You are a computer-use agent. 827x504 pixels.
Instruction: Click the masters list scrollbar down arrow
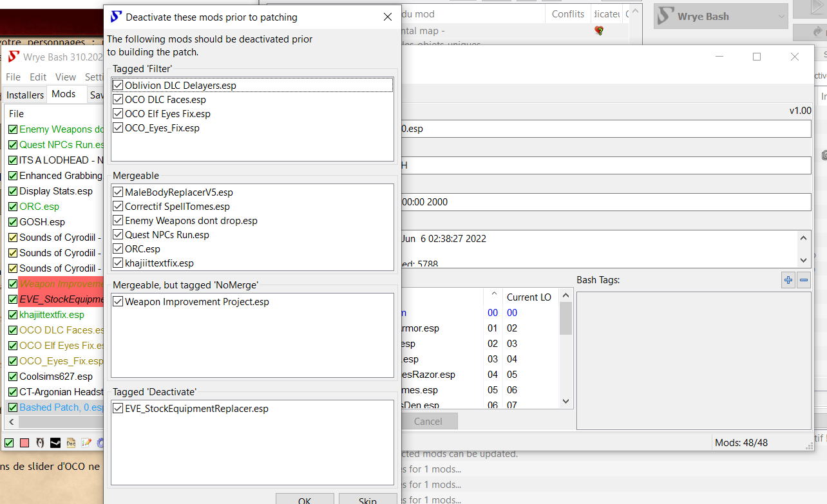[566, 401]
